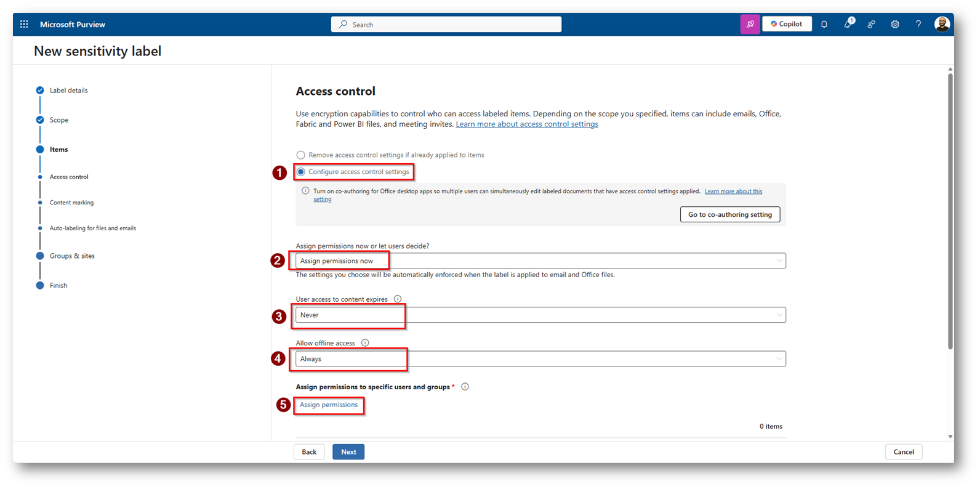Image resolution: width=980 pixels, height=489 pixels.
Task: Open notifications bell icon
Action: click(x=824, y=25)
